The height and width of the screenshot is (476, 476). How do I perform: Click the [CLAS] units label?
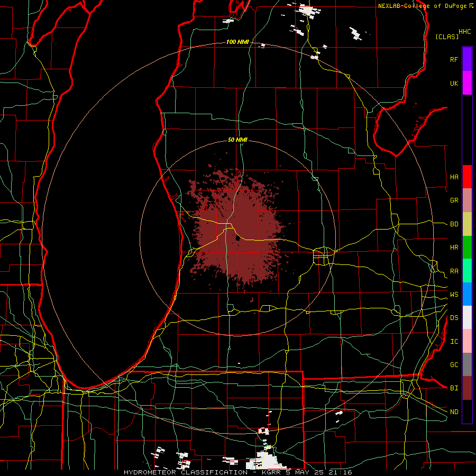tap(447, 36)
